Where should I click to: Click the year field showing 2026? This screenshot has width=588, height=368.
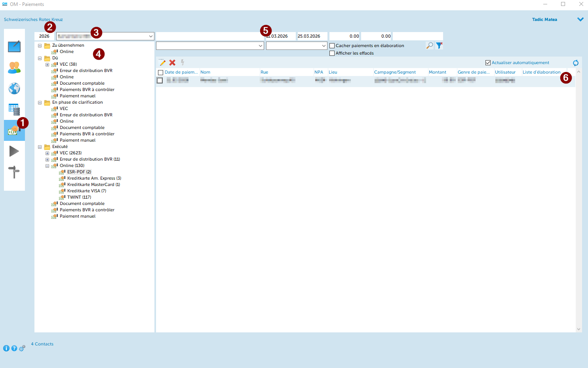pos(44,36)
